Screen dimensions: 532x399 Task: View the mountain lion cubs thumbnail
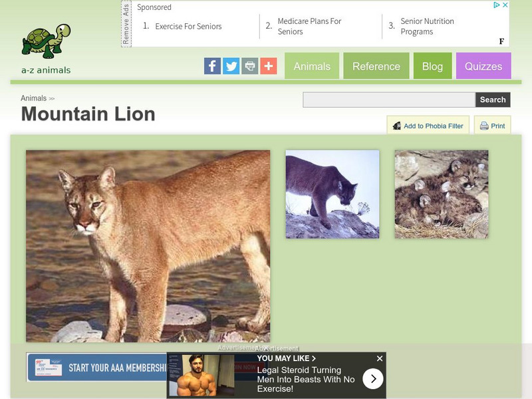442,194
